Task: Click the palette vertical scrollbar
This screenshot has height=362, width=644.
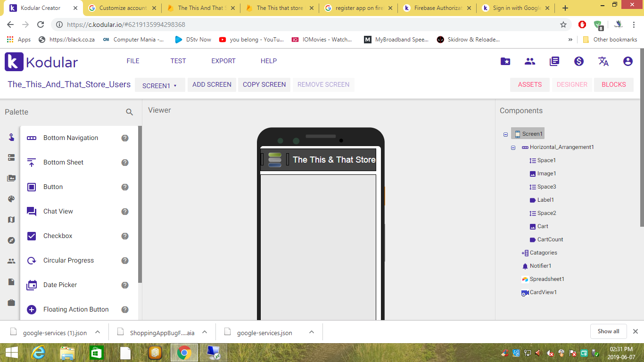Action: pos(140,203)
